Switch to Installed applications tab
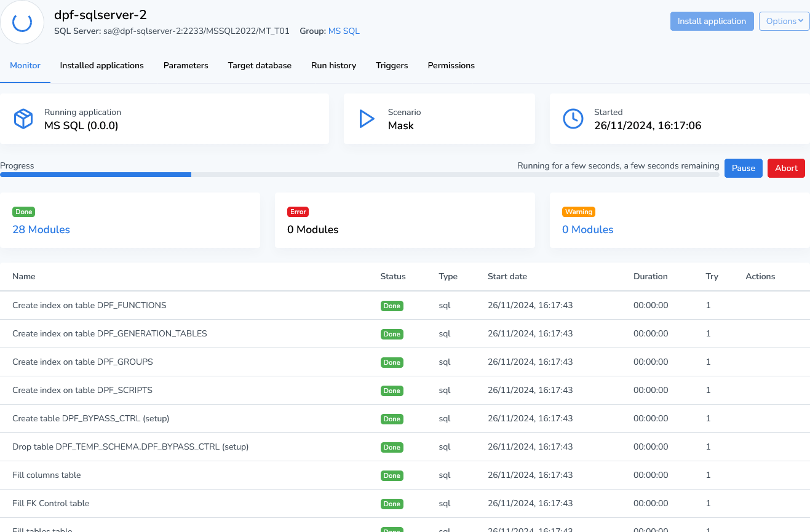810x532 pixels. 101,65
